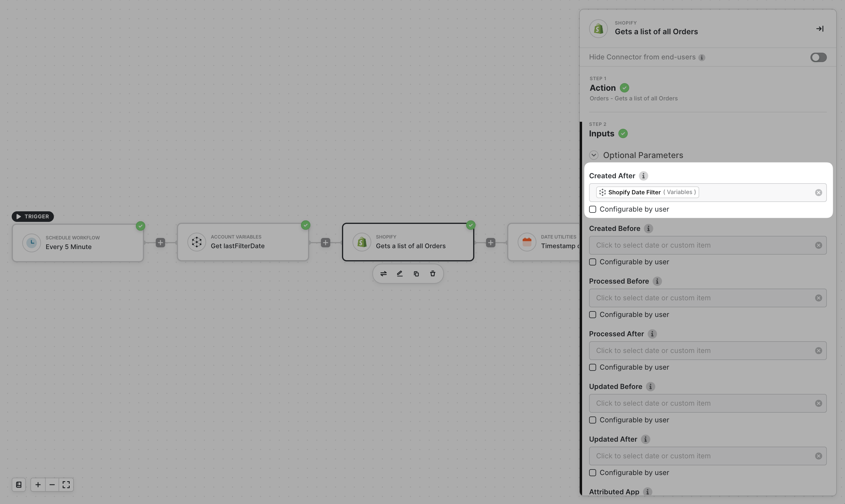845x504 pixels.
Task: Check Configurable by user under Processed Before
Action: pyautogui.click(x=593, y=315)
